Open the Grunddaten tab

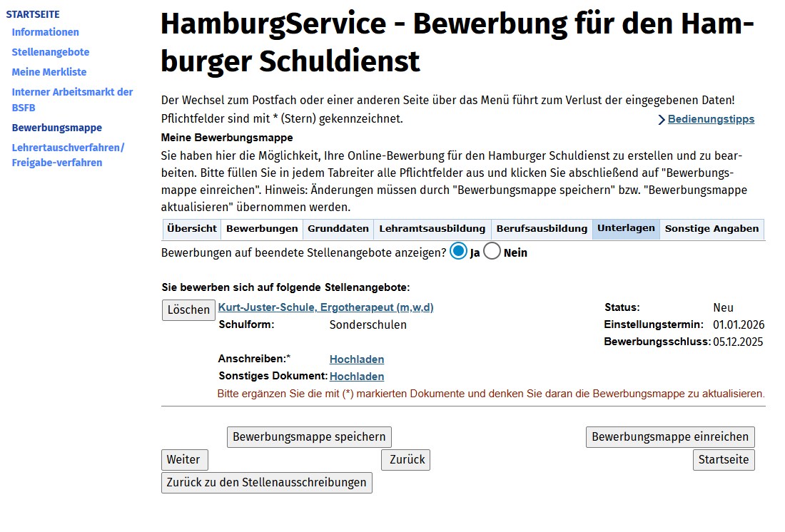coord(338,229)
